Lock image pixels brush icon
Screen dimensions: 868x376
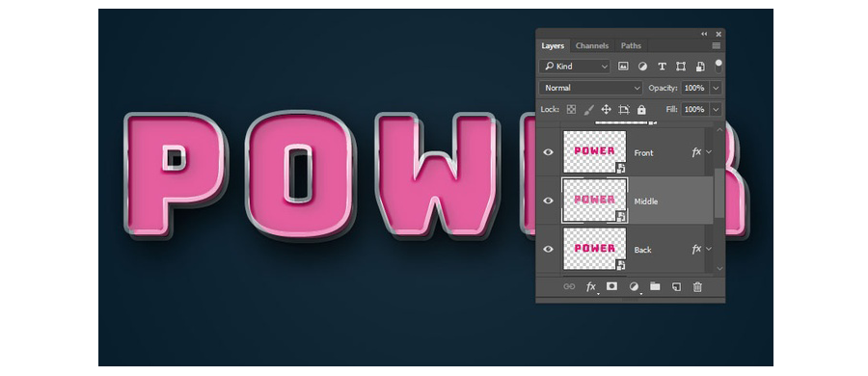click(x=588, y=110)
